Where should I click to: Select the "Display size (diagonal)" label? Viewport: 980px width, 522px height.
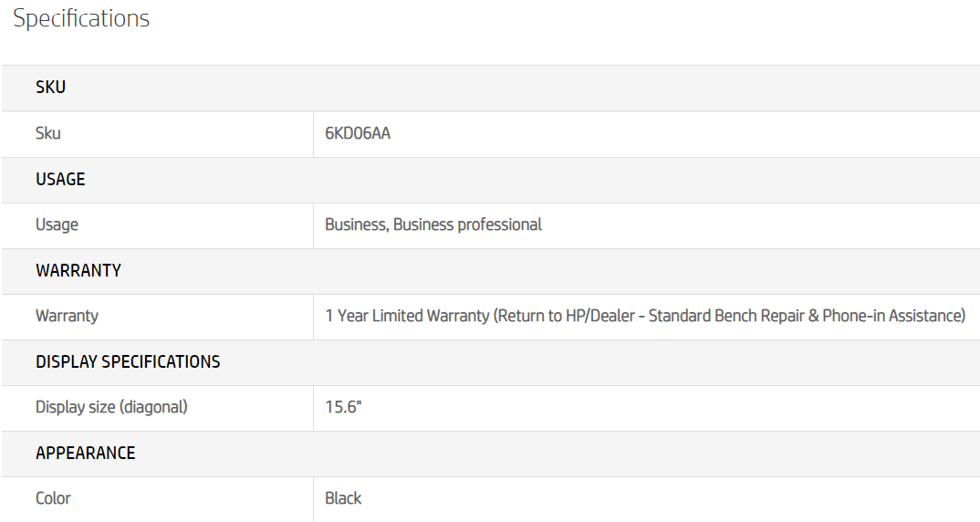pos(111,407)
